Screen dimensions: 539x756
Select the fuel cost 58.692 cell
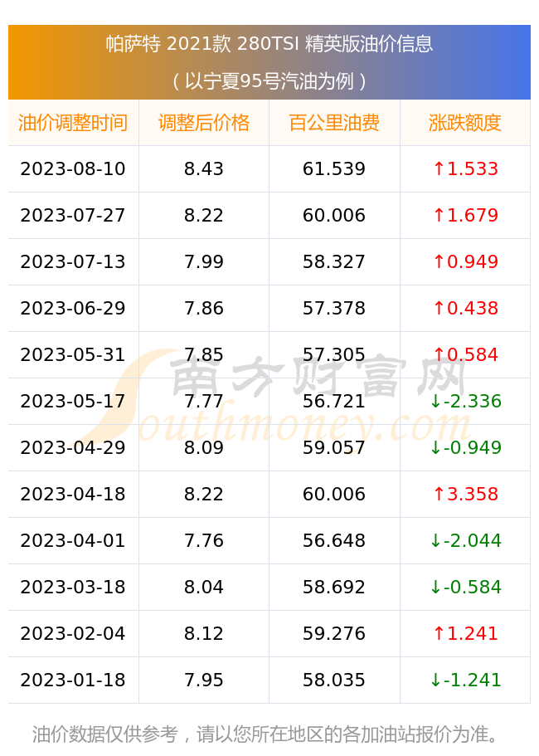[x=334, y=587]
